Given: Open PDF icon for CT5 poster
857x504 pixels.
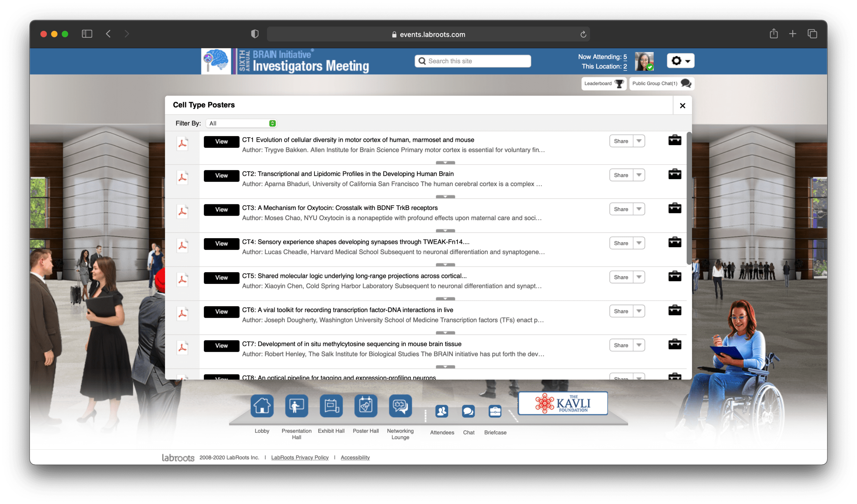Looking at the screenshot, I should [183, 279].
